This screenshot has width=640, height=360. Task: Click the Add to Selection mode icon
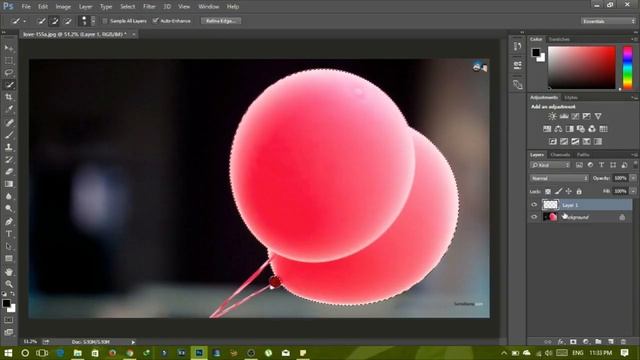tap(54, 21)
